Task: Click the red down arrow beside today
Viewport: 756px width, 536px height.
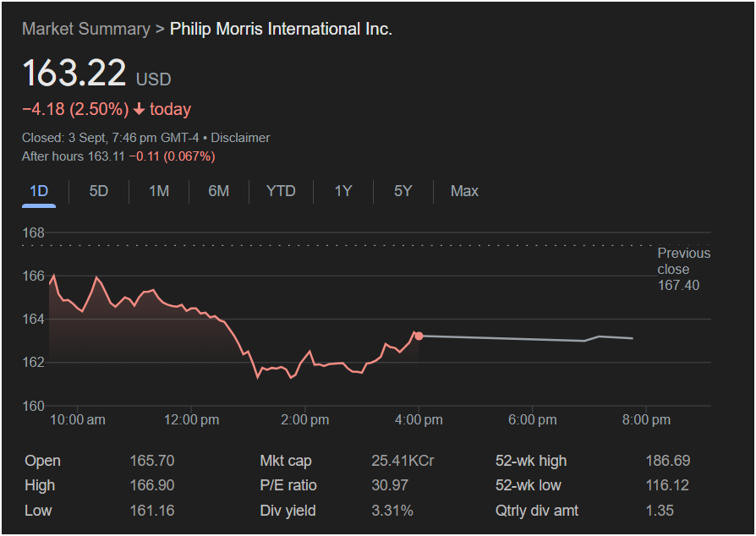Action: [140, 109]
